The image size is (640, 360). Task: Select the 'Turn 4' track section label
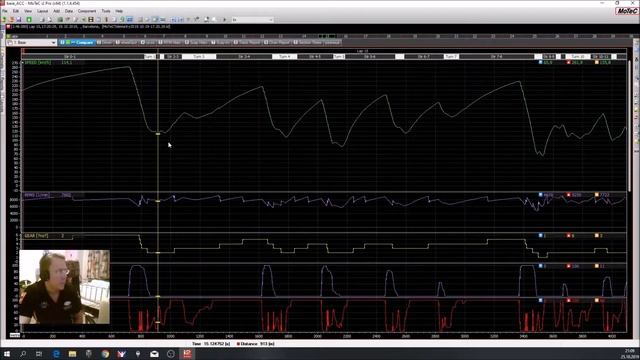pos(285,56)
